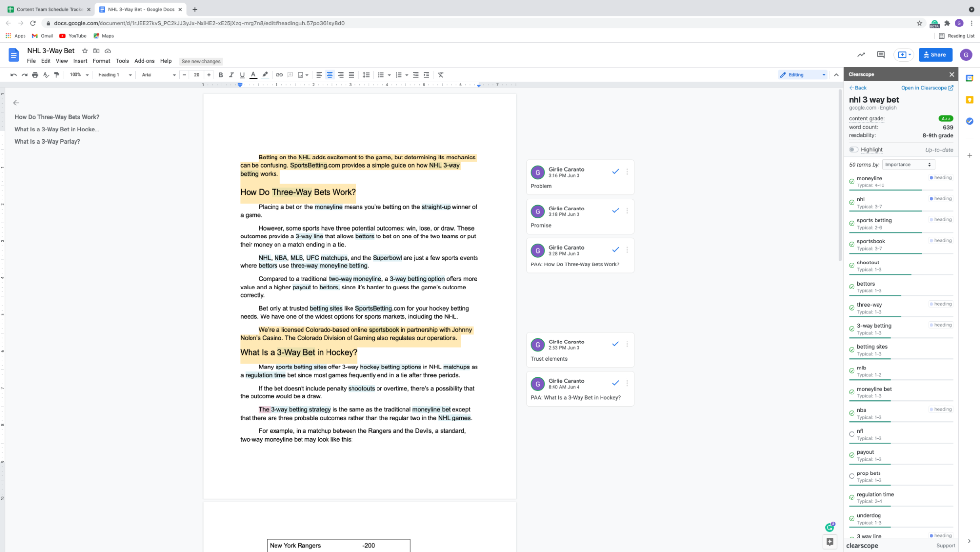980x552 pixels.
Task: Open more options on the Promise comment
Action: (627, 210)
